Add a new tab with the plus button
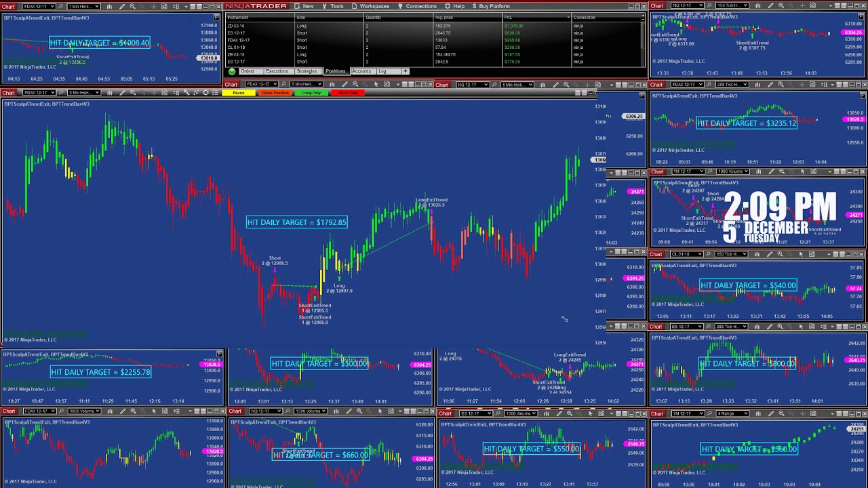 406,71
